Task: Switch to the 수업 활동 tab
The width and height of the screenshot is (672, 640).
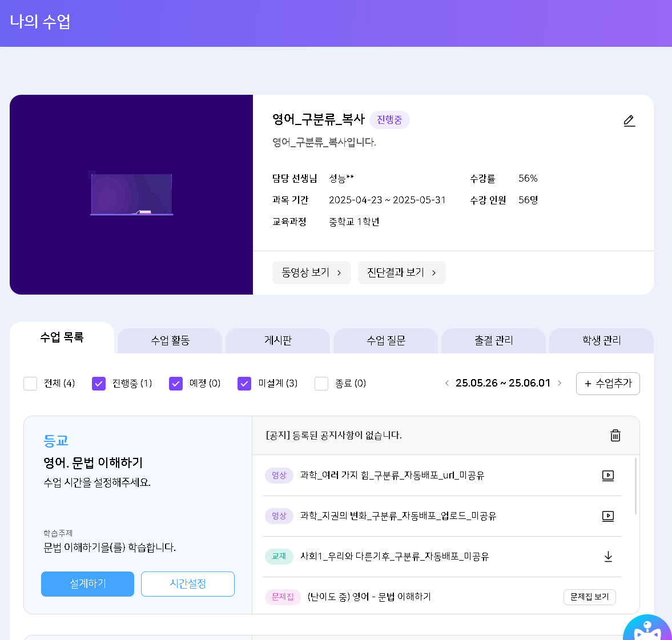Action: (170, 341)
